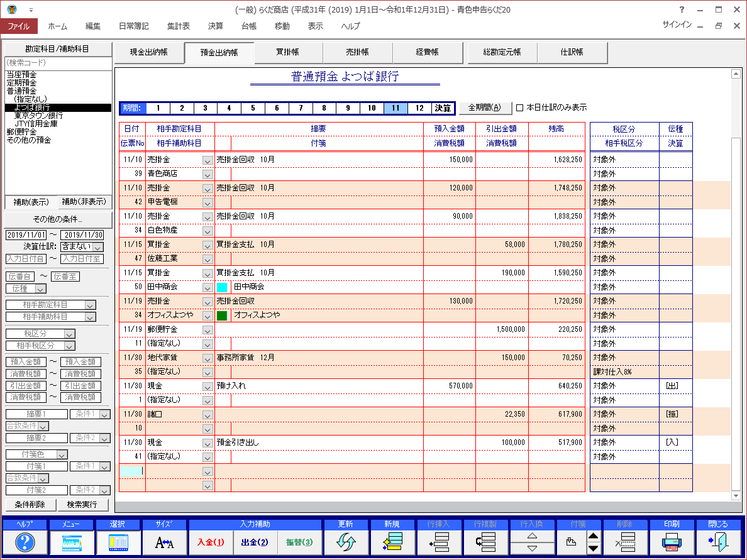The width and height of the screenshot is (747, 560).
Task: Click the その他の条件... button
Action: click(x=58, y=219)
